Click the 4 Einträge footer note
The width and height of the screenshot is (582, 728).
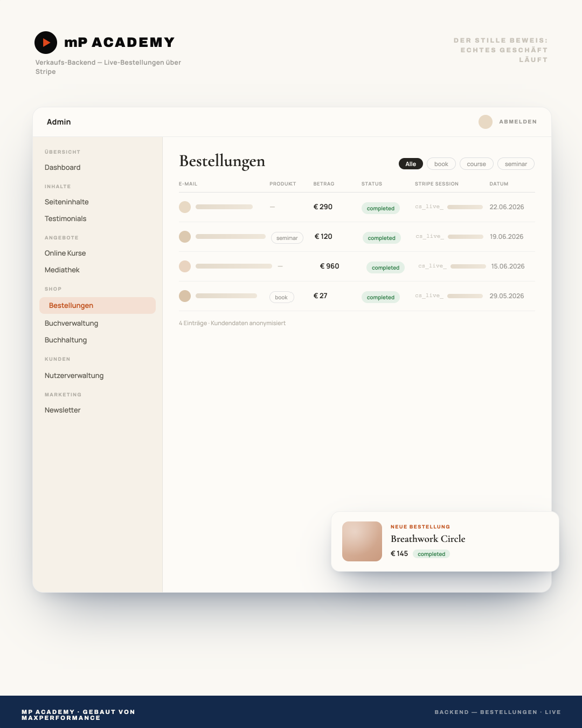click(x=232, y=323)
